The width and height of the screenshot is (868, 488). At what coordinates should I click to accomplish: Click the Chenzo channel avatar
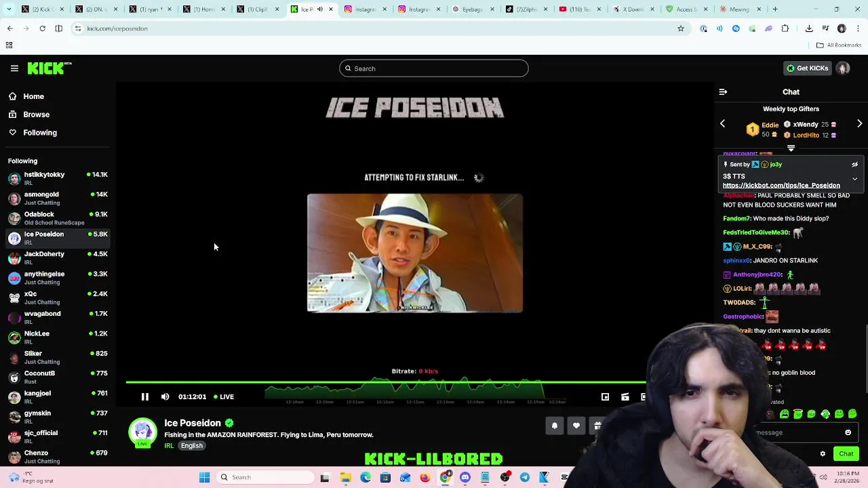coord(14,456)
